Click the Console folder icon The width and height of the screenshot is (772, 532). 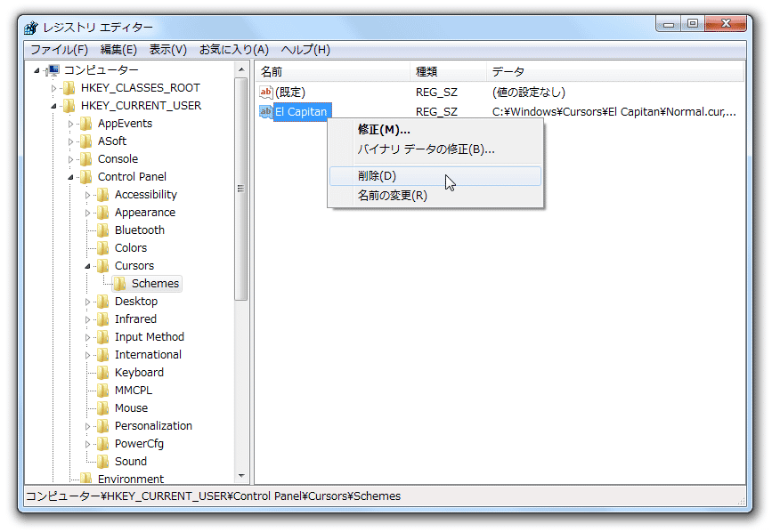pyautogui.click(x=86, y=159)
